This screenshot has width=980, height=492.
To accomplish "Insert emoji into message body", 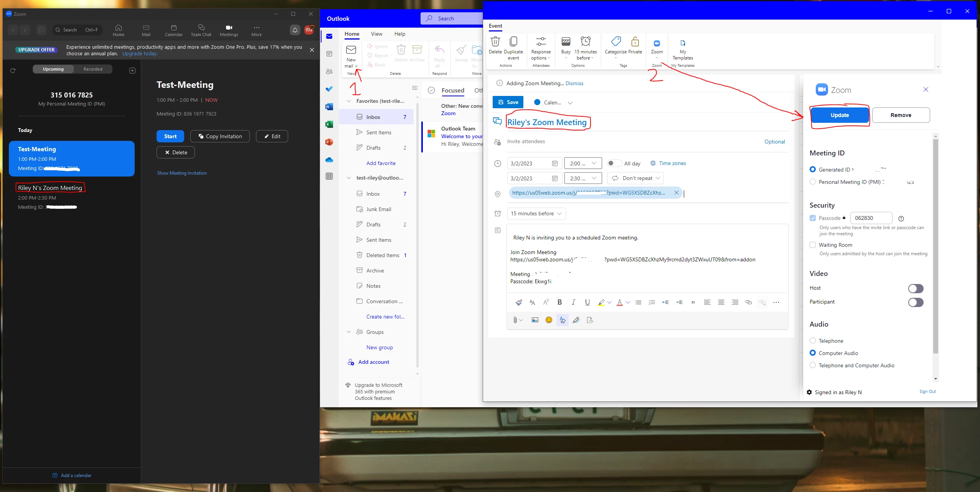I will (x=549, y=320).
